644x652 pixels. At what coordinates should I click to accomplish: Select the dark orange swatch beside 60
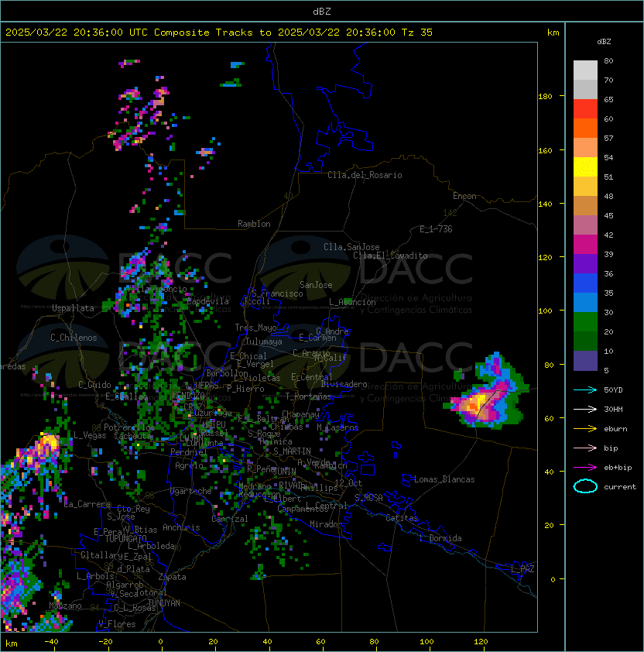[x=585, y=128]
